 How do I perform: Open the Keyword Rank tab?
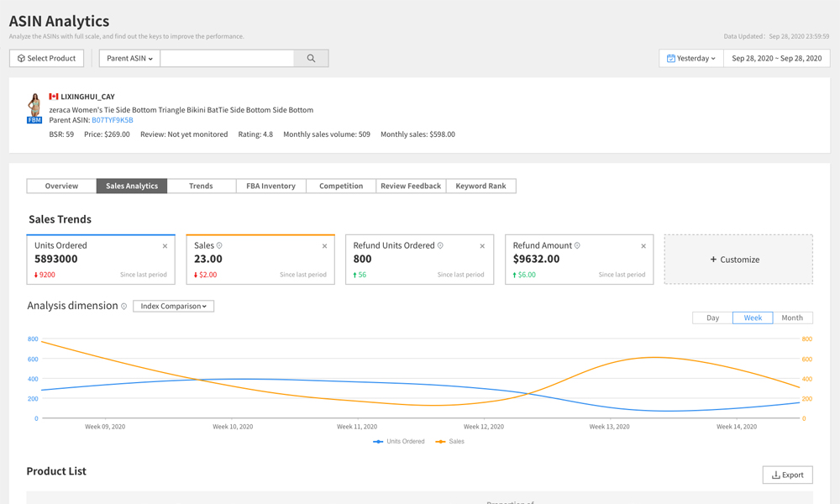480,186
